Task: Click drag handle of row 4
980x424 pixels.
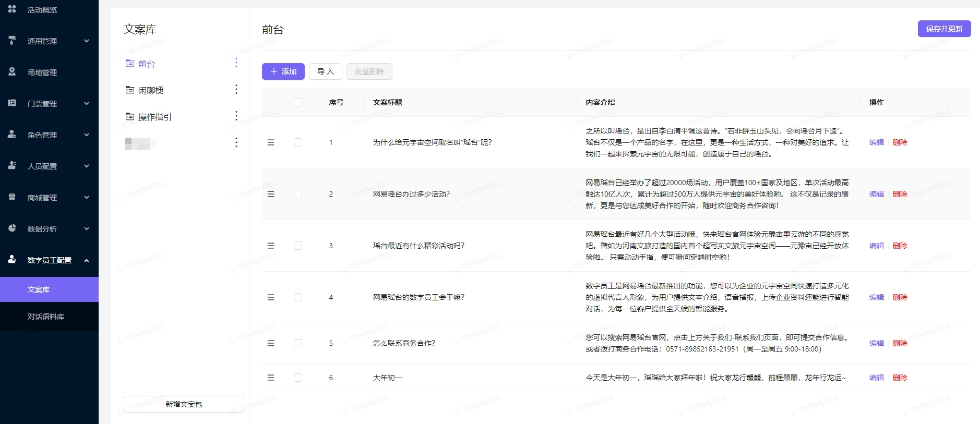Action: [x=271, y=297]
